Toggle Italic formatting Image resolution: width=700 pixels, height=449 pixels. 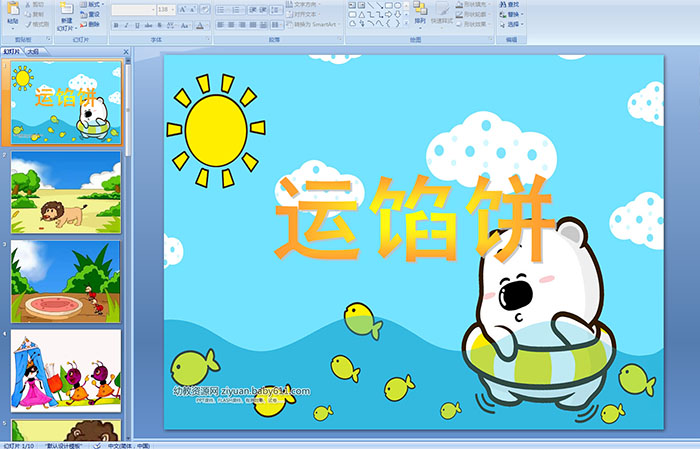click(x=127, y=25)
